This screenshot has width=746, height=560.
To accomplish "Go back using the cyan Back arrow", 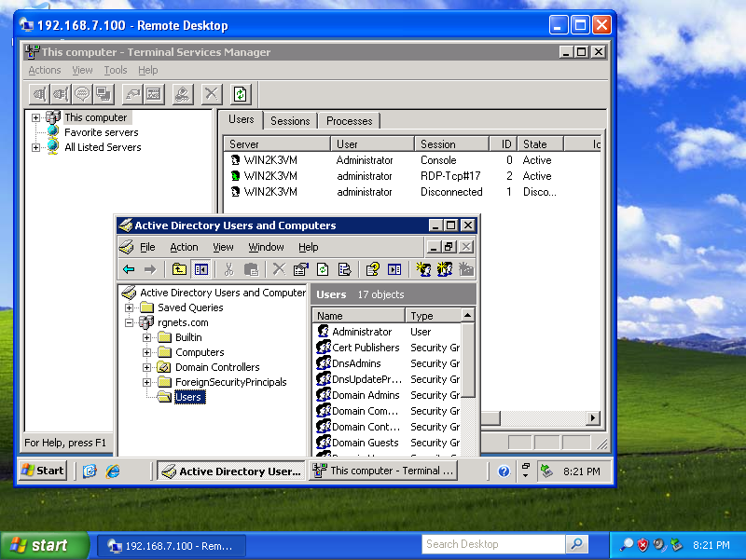I will (x=129, y=269).
